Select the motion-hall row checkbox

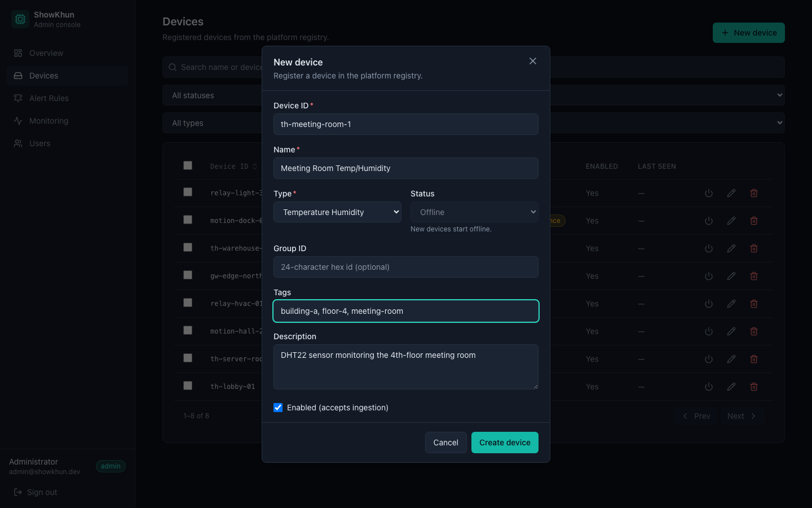188,330
